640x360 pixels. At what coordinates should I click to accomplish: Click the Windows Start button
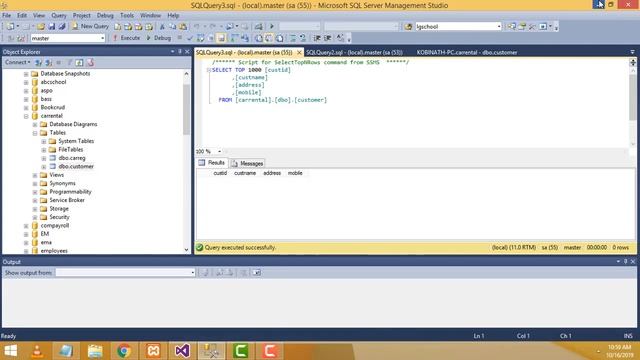pos(11,351)
